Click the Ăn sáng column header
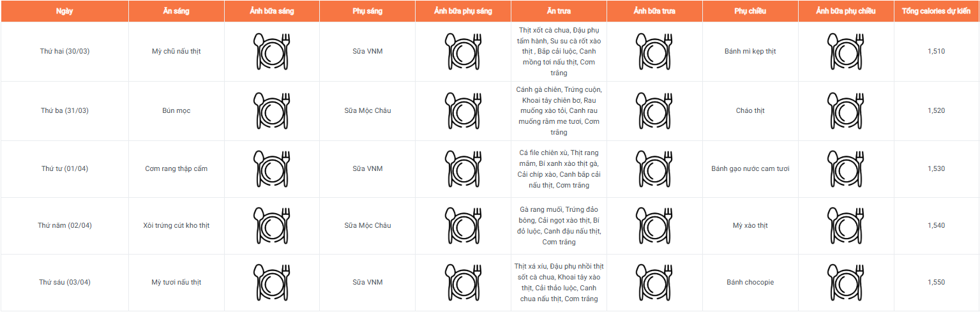The height and width of the screenshot is (312, 980). (x=176, y=11)
